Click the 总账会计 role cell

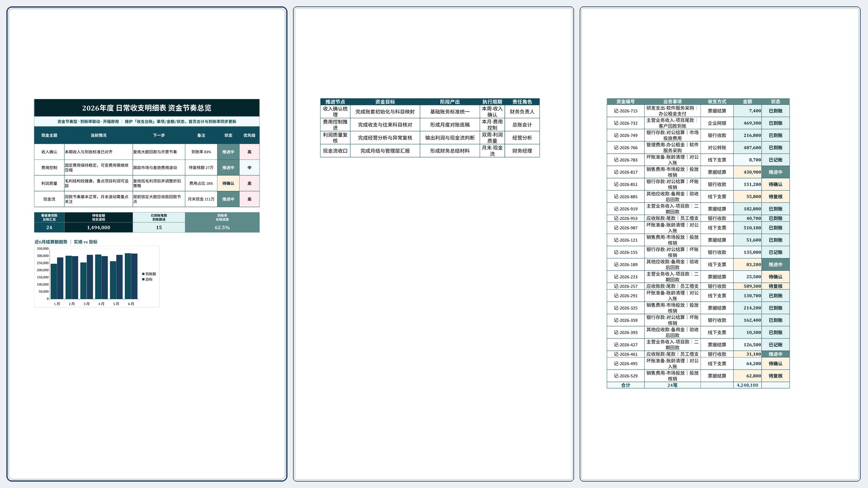tap(522, 125)
